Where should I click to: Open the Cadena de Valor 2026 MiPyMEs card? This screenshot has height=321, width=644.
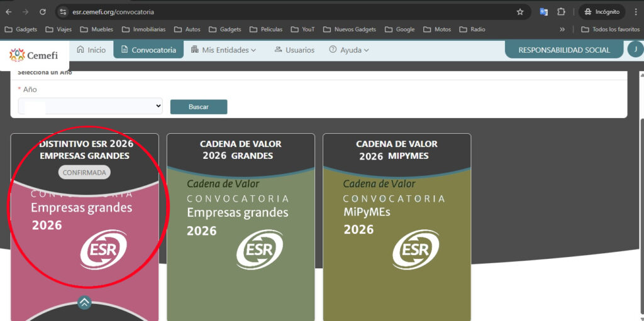pyautogui.click(x=396, y=226)
